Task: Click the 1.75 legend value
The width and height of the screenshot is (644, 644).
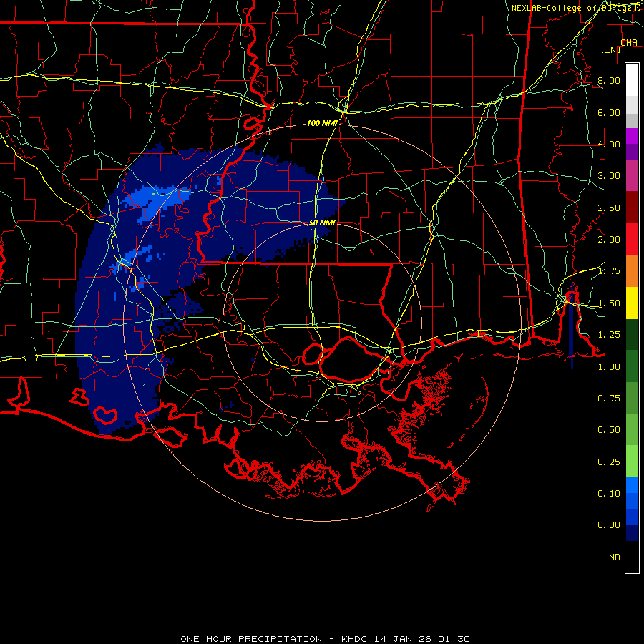Action: (609, 271)
